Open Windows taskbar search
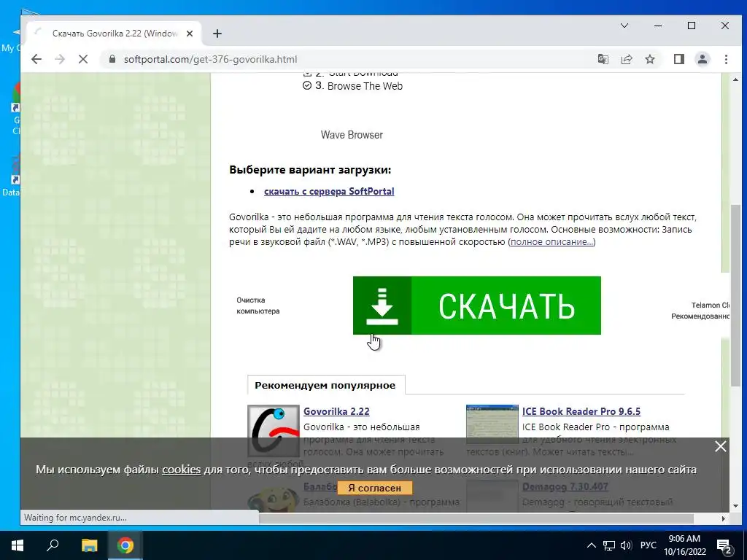This screenshot has width=747, height=560. [53, 545]
